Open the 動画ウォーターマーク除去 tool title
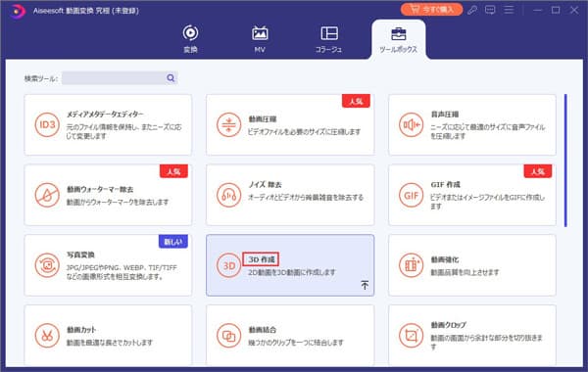588x372 pixels. coord(100,189)
